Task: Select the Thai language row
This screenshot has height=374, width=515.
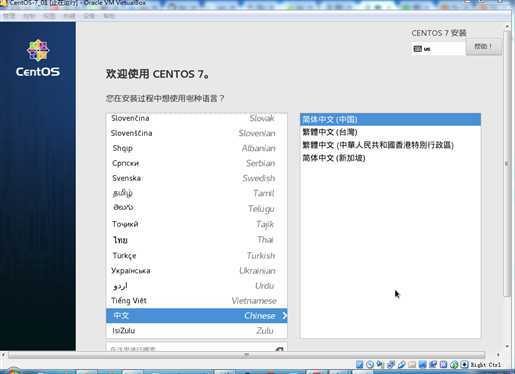Action: 196,240
